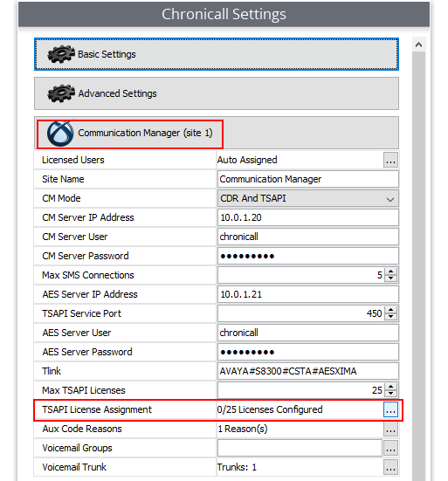Decrease Max SMS Connections value
The image size is (448, 481).
(390, 278)
